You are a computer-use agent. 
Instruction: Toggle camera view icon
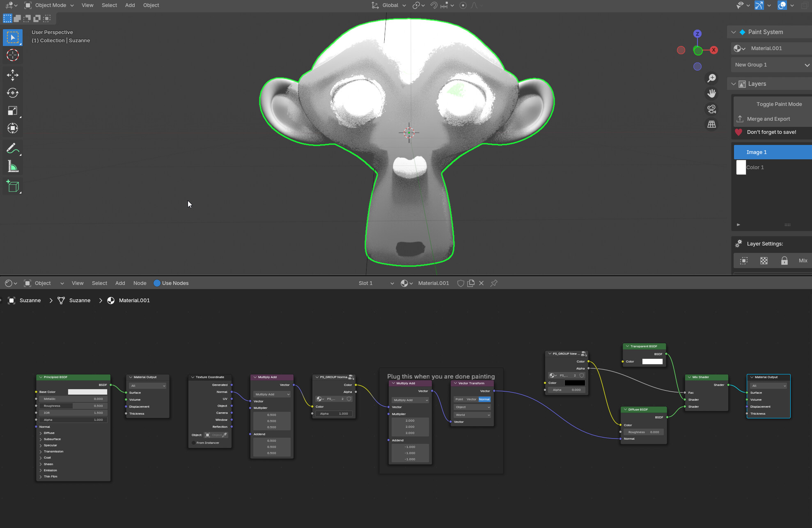point(711,109)
